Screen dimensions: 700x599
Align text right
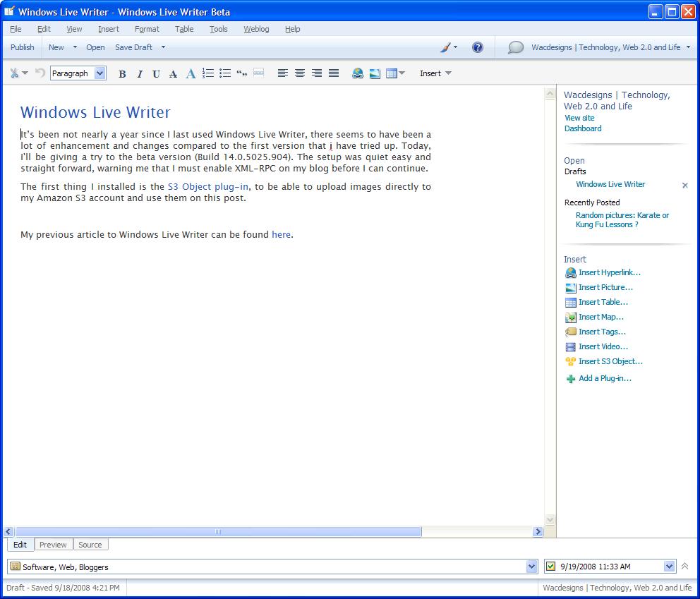317,73
